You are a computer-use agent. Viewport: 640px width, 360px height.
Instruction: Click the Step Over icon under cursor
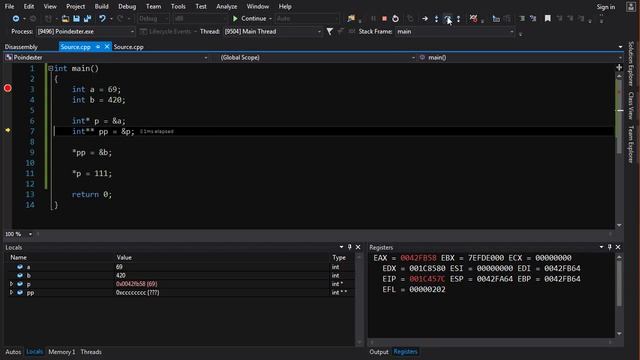coord(447,19)
